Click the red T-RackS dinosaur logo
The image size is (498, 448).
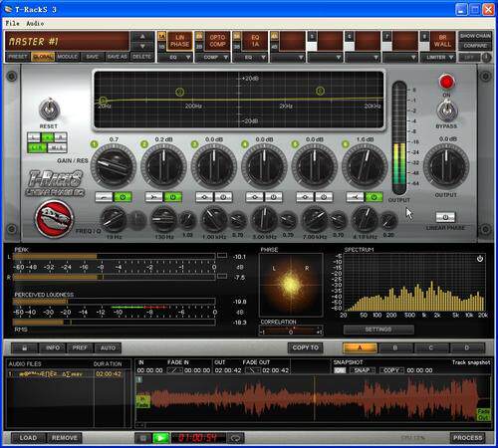[x=54, y=219]
